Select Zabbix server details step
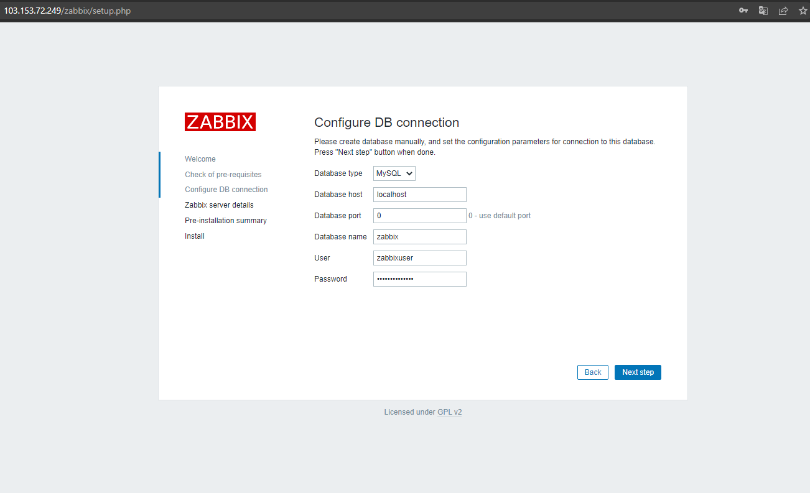The height and width of the screenshot is (493, 810). (219, 205)
